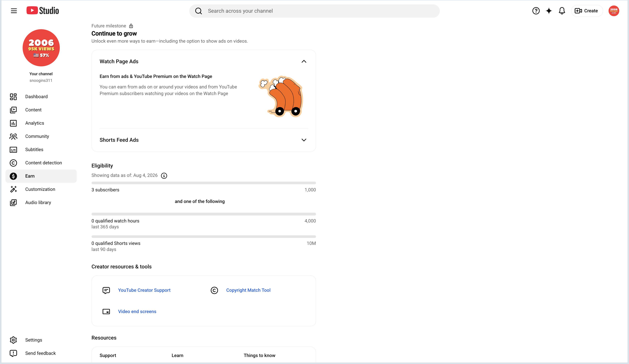Click the Subtitles icon

tap(13, 149)
